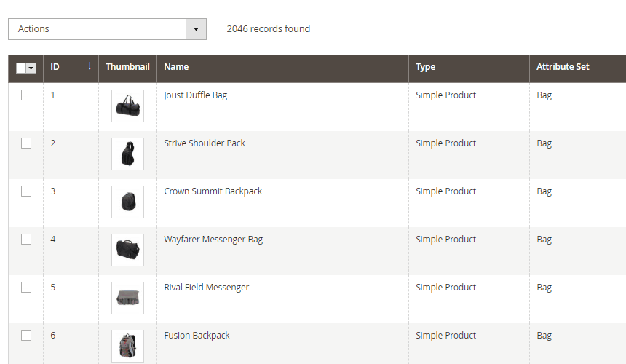The width and height of the screenshot is (626, 364).
Task: Click Bag attribute set in Rival Field row
Action: (544, 288)
